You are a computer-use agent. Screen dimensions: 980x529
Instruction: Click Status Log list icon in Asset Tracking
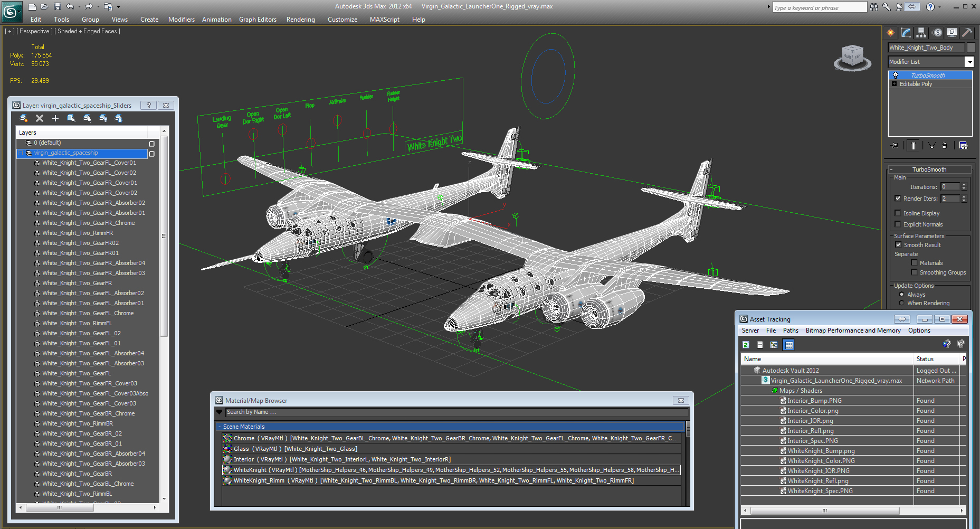click(x=760, y=345)
